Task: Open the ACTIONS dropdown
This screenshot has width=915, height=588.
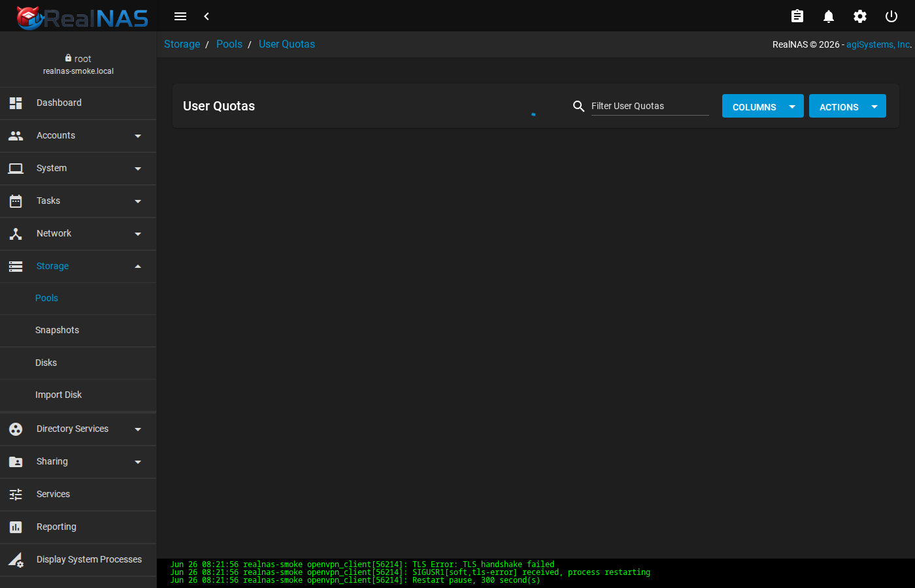Action: (848, 106)
